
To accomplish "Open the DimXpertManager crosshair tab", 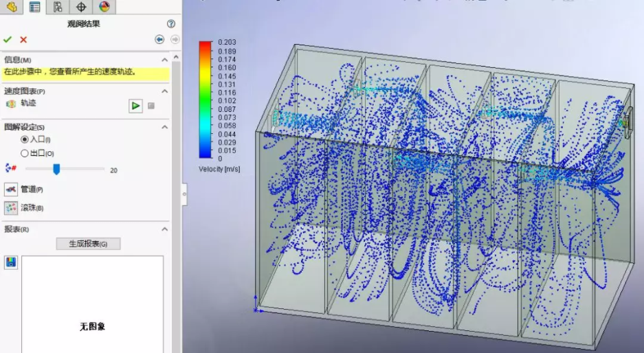I will pyautogui.click(x=81, y=7).
